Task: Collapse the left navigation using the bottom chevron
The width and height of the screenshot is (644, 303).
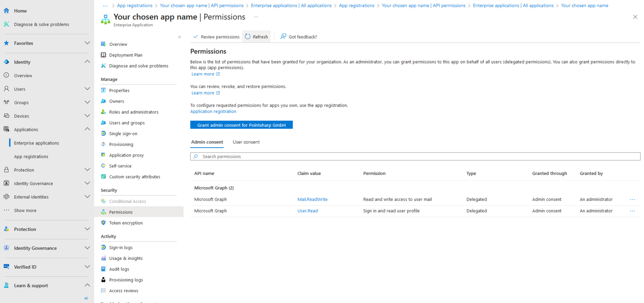Action: pyautogui.click(x=86, y=298)
